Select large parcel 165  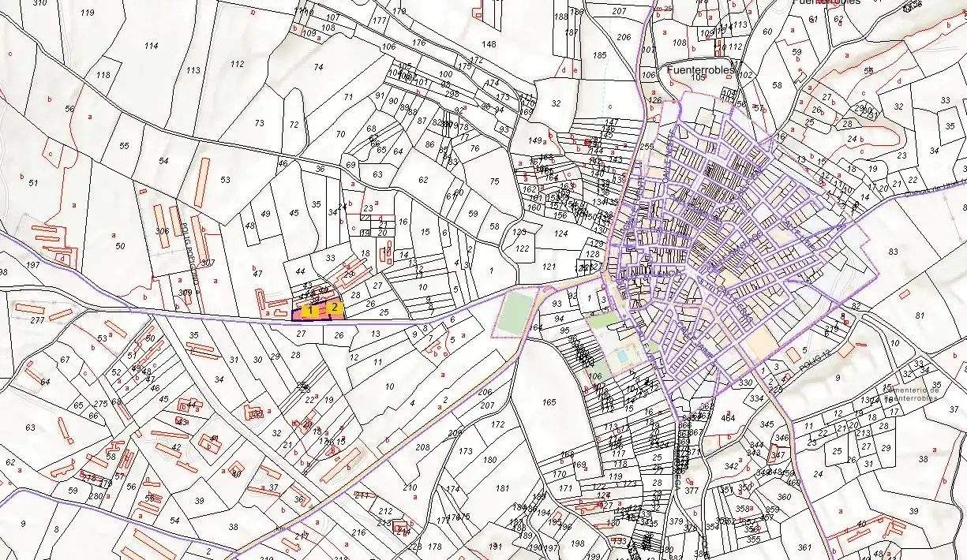click(x=549, y=403)
